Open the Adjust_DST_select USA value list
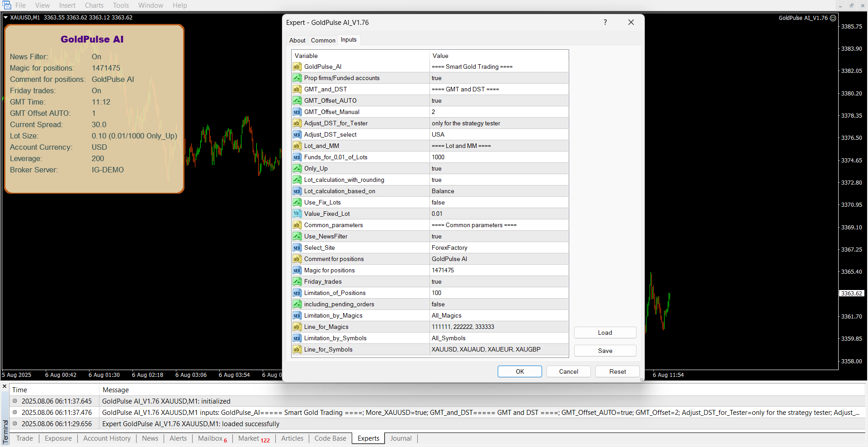The height and width of the screenshot is (447, 868). [497, 135]
